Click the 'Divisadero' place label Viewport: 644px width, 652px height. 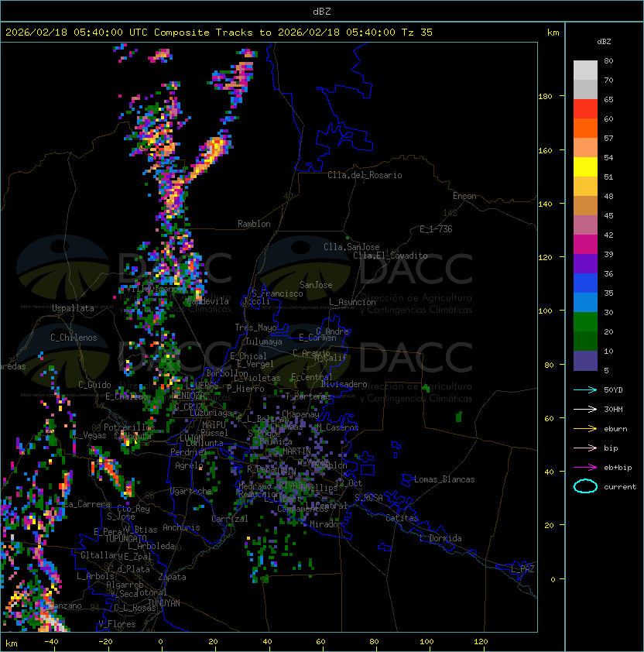click(344, 384)
